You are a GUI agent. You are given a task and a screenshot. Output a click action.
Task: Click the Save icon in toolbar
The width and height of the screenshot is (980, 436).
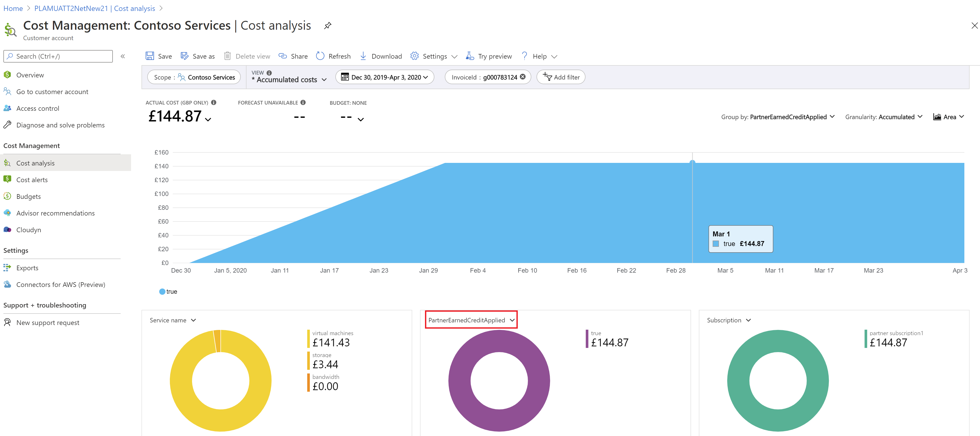click(150, 56)
